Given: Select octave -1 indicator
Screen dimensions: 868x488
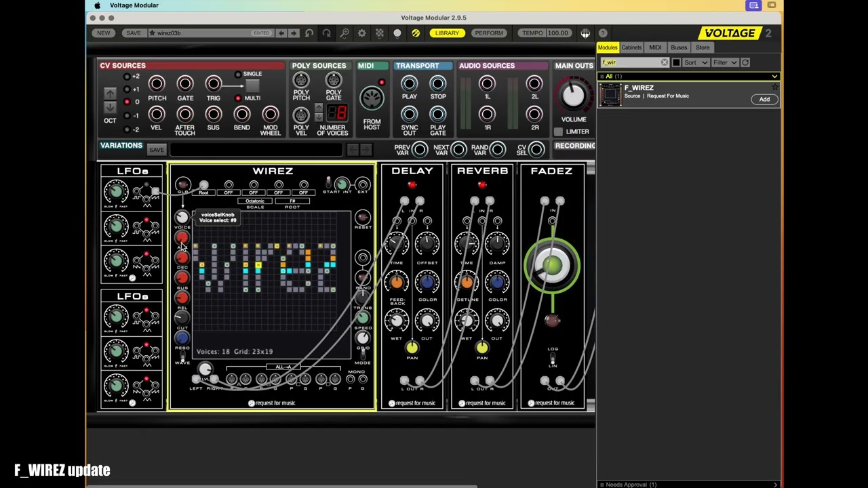Looking at the screenshot, I should pos(127,115).
